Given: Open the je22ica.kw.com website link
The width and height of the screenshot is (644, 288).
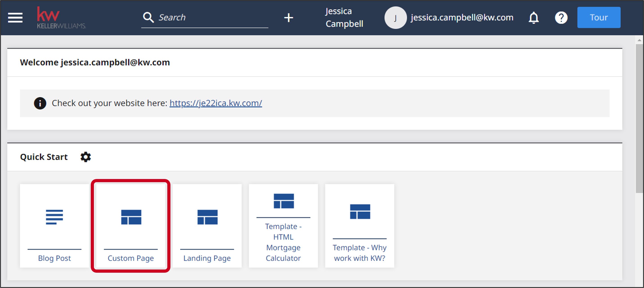Looking at the screenshot, I should (215, 103).
